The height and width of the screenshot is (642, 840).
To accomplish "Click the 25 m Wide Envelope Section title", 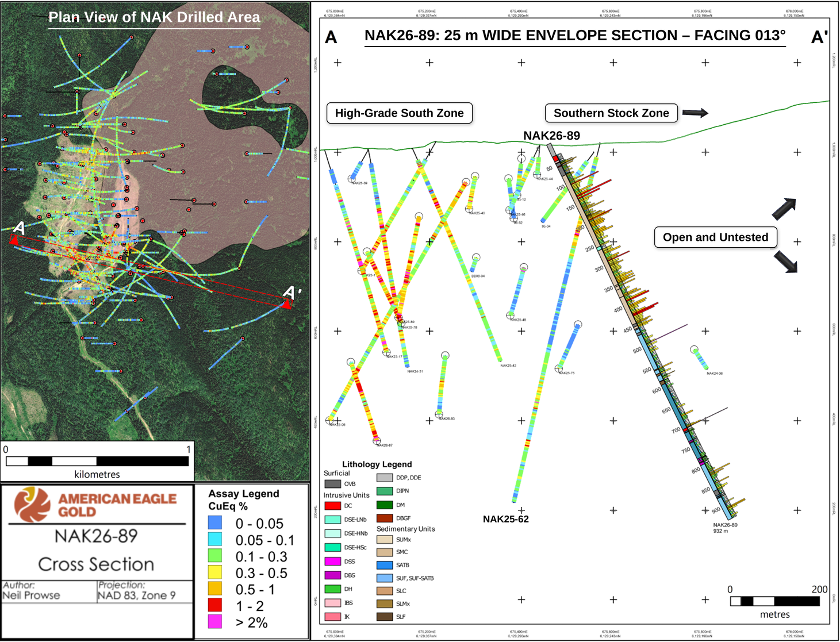I will coord(575,36).
